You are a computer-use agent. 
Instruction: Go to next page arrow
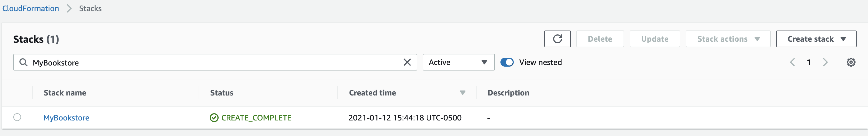pos(825,62)
